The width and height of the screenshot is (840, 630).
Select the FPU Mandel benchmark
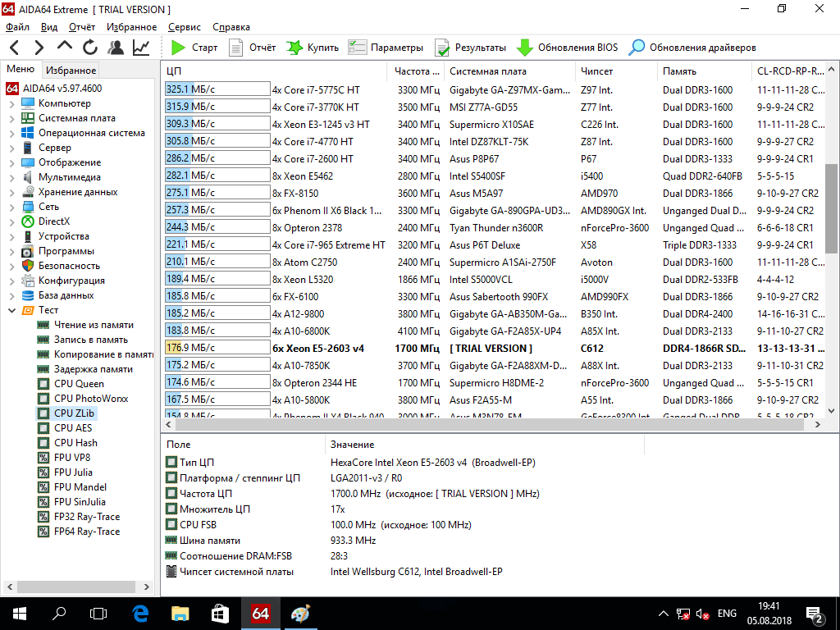[72, 487]
